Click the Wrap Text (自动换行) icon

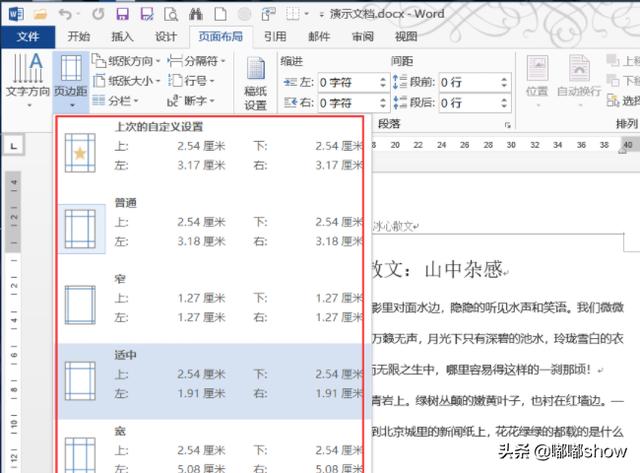pyautogui.click(x=579, y=80)
